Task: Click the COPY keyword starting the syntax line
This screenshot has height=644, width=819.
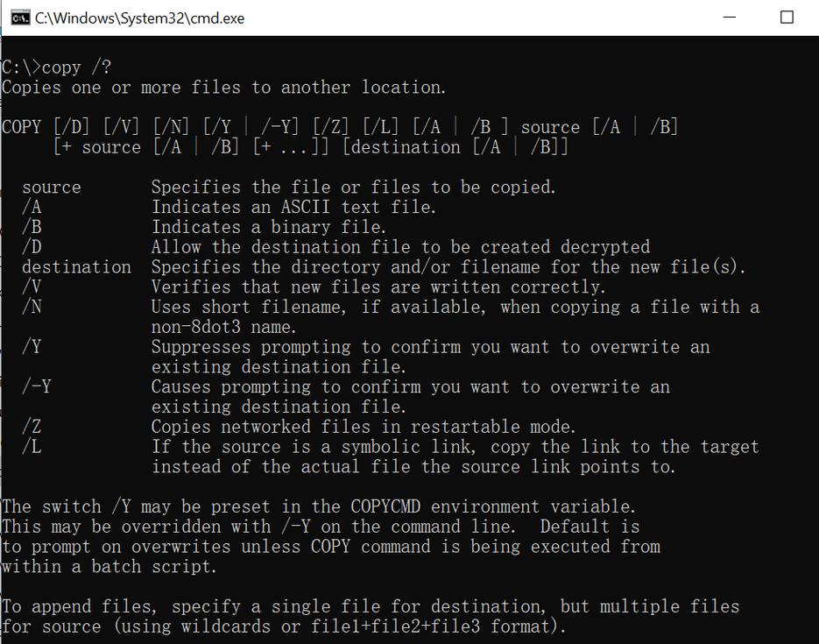Action: 22,127
